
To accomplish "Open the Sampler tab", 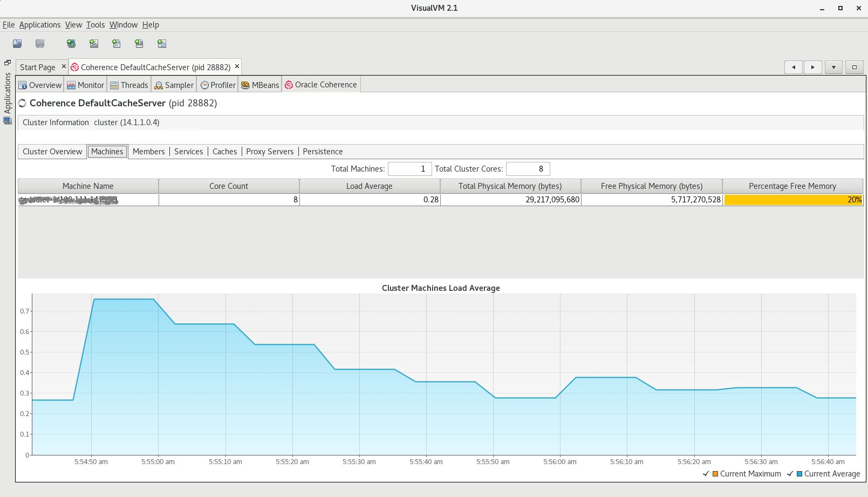I will pos(174,85).
